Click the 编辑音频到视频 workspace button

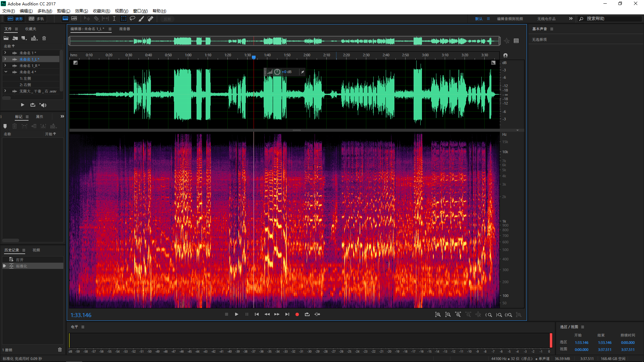pyautogui.click(x=509, y=19)
